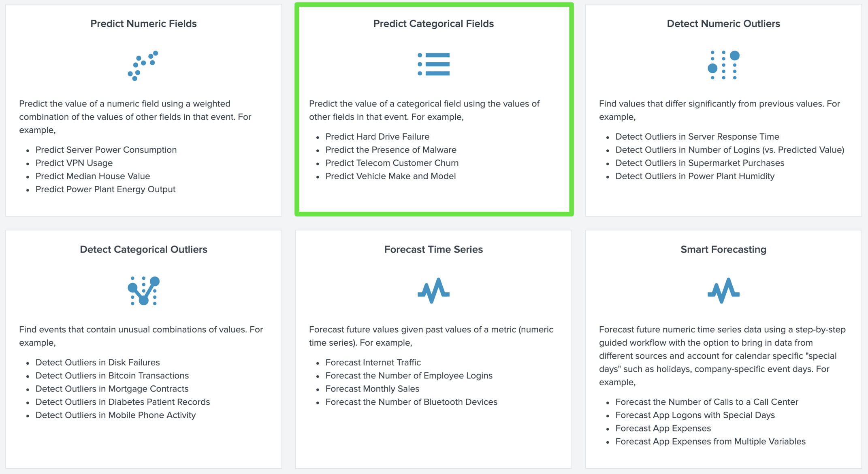Click the list icon on Predict Categorical Fields
The height and width of the screenshot is (474, 868).
(x=433, y=63)
